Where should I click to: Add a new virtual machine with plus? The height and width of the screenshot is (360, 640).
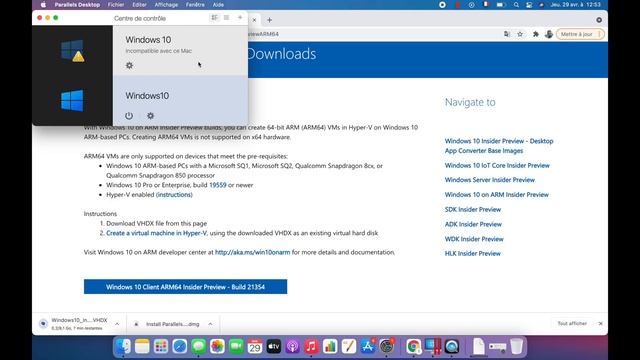point(240,18)
